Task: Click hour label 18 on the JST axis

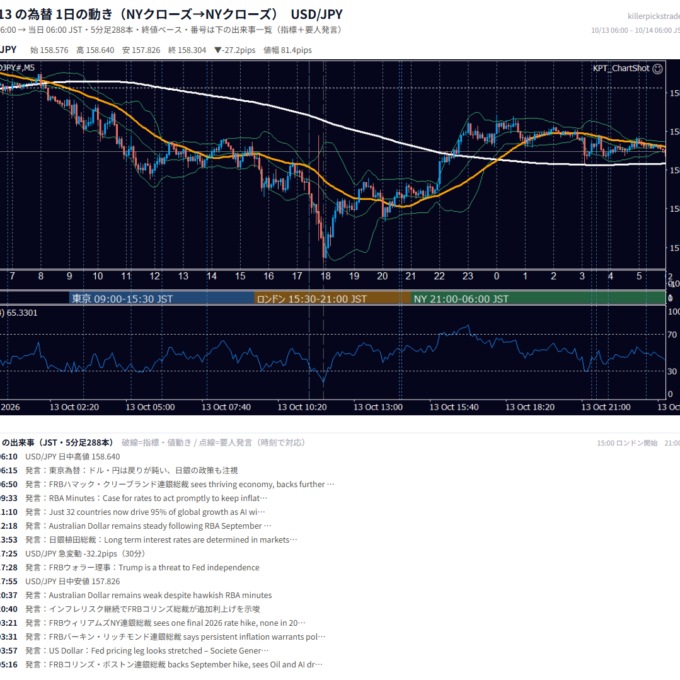Action: pyautogui.click(x=326, y=276)
